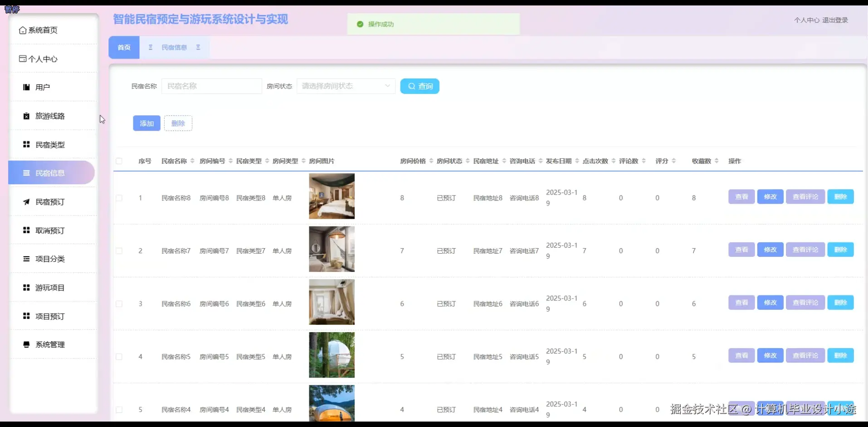
Task: Click the magnifier icon in 查询 button
Action: pyautogui.click(x=412, y=86)
